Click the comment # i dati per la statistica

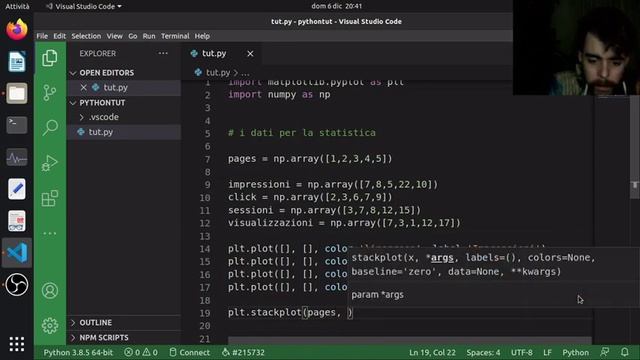tap(302, 133)
